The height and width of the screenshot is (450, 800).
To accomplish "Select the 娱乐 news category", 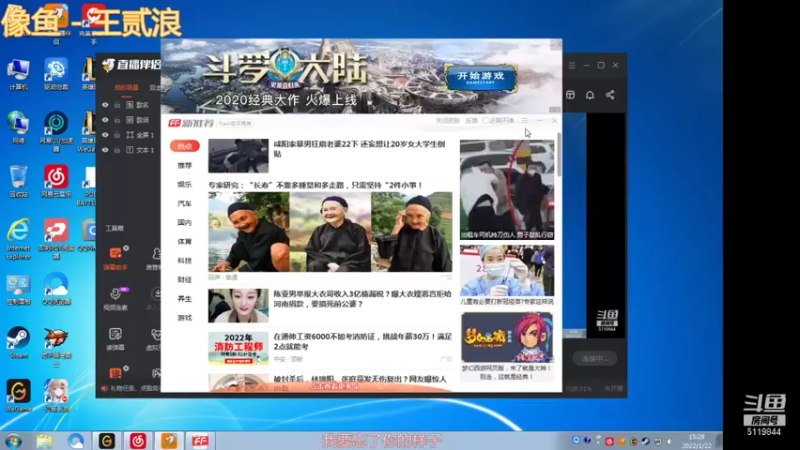I will pyautogui.click(x=185, y=184).
